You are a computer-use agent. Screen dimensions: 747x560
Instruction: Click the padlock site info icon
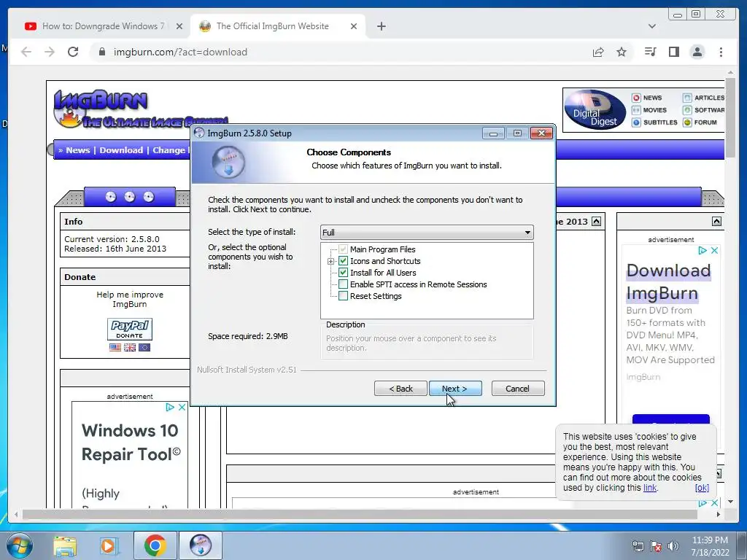101,52
